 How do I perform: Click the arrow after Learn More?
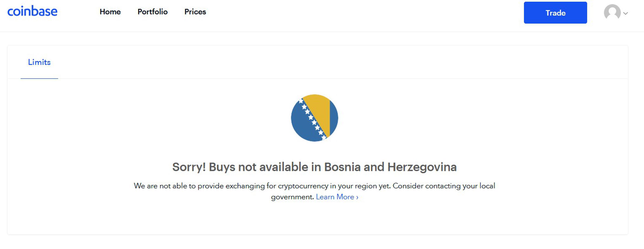coord(357,197)
